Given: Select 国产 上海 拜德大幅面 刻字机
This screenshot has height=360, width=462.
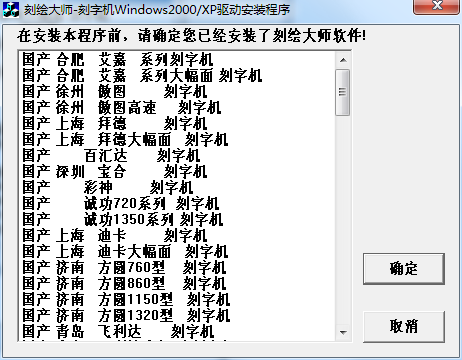Looking at the screenshot, I should coord(177,140).
